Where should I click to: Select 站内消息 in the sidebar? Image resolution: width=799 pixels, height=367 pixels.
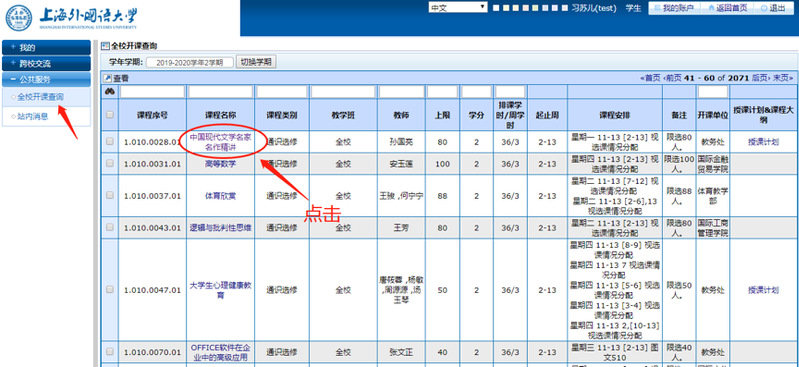pyautogui.click(x=33, y=116)
